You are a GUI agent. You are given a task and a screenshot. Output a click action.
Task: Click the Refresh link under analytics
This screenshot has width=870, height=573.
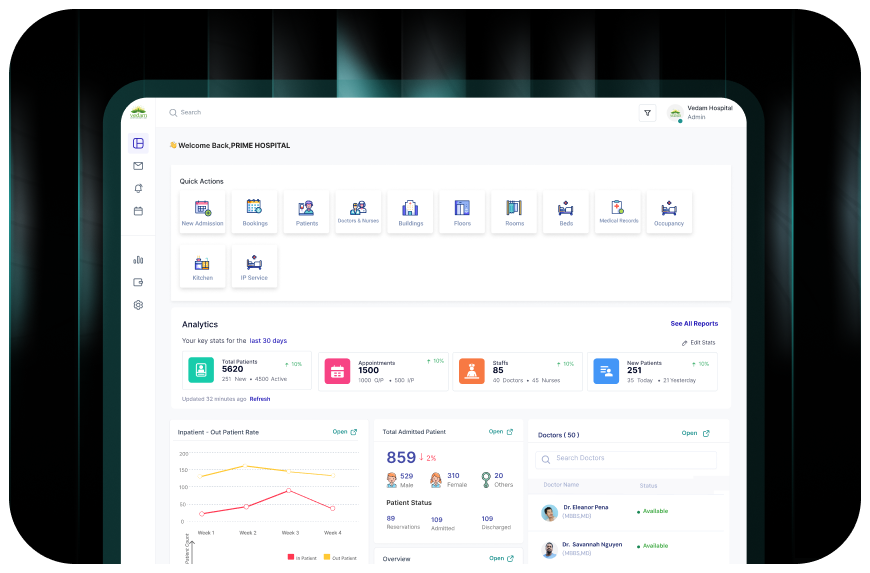(260, 399)
